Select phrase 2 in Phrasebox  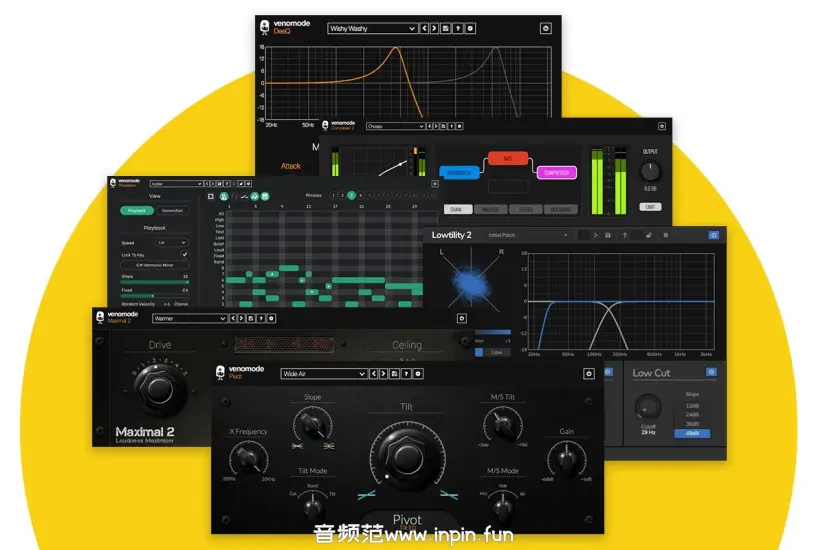pos(342,195)
